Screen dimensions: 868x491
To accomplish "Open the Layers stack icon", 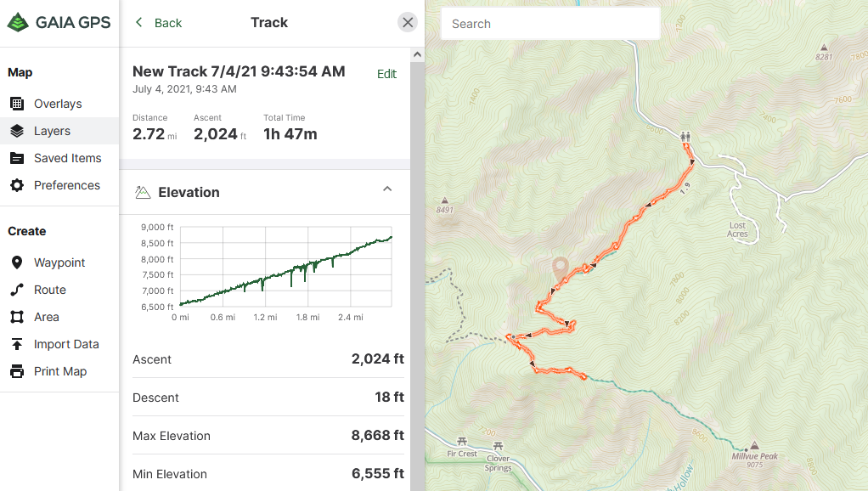I will click(17, 131).
